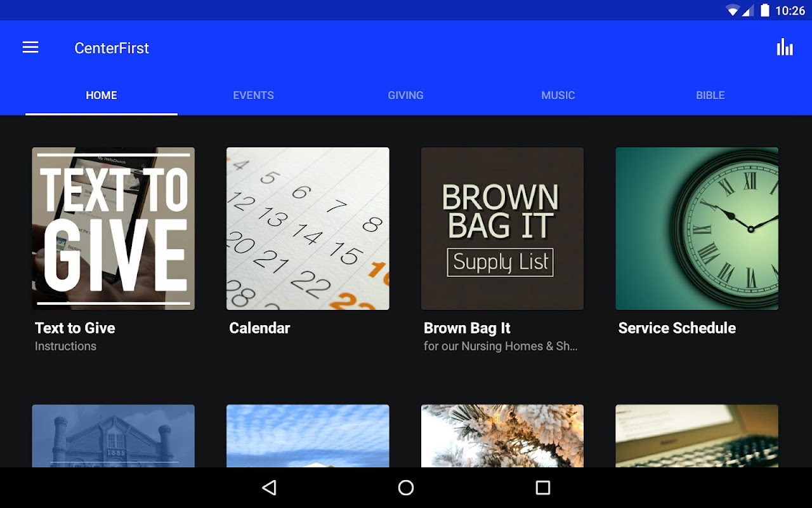The image size is (812, 508).
Task: Open the laptop keyboard card
Action: pyautogui.click(x=697, y=436)
